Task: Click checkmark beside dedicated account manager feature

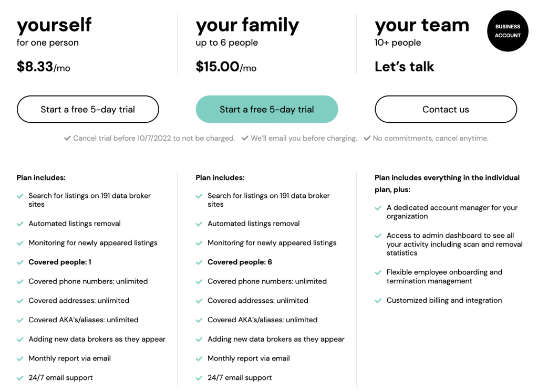Action: (x=378, y=208)
